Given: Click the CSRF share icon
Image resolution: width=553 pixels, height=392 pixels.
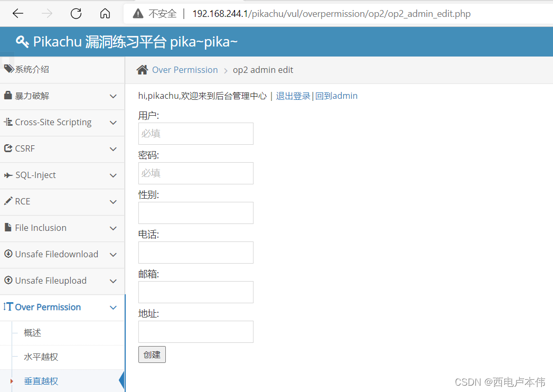Looking at the screenshot, I should tap(8, 148).
